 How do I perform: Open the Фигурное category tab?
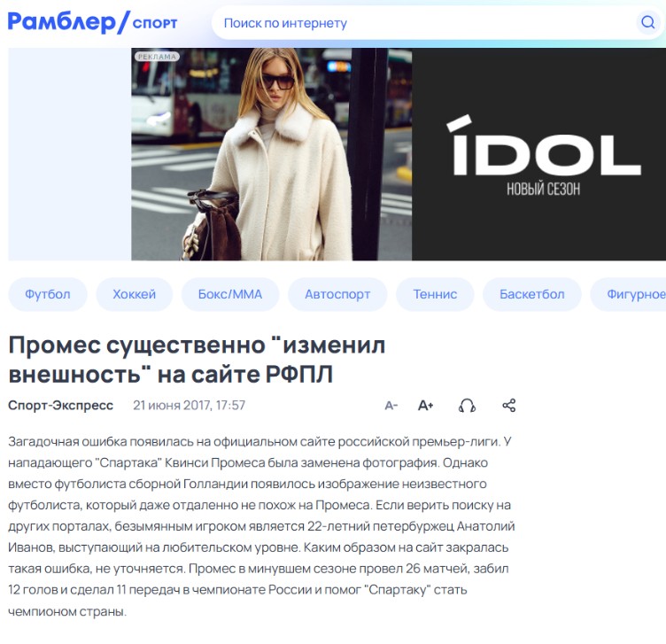coord(629,294)
